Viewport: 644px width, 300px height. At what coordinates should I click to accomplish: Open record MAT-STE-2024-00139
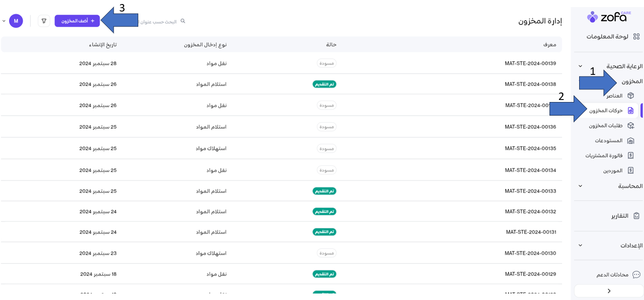pos(530,63)
